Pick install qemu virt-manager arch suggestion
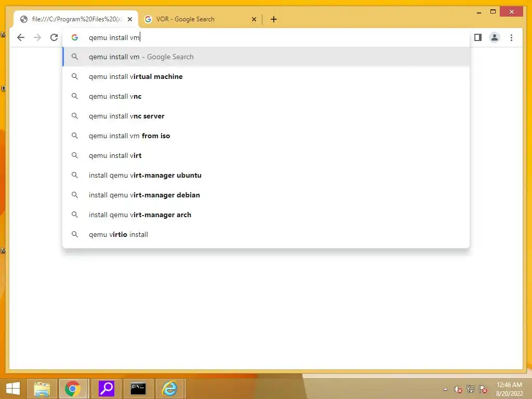This screenshot has width=532, height=399. coord(267,215)
